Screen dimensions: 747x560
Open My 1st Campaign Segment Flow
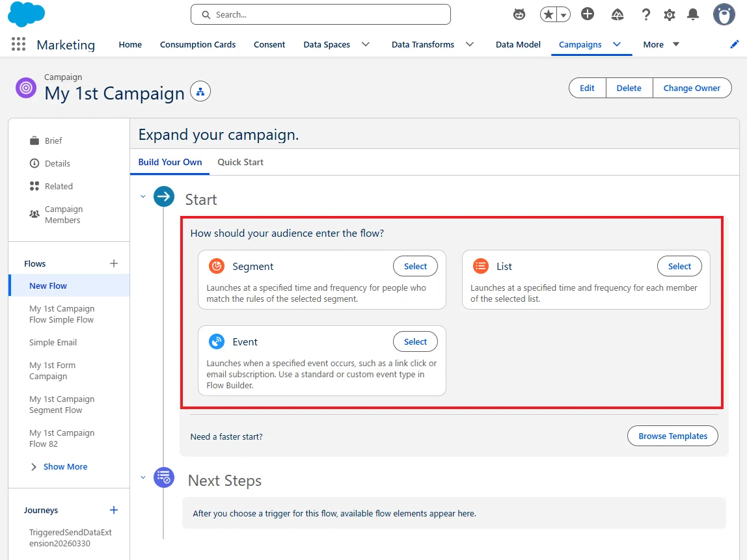(62, 405)
